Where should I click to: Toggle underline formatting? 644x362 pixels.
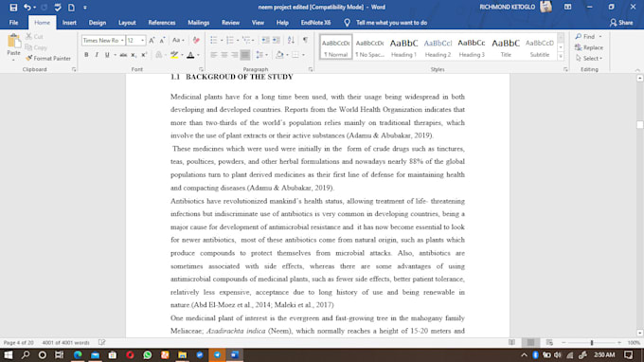[107, 55]
